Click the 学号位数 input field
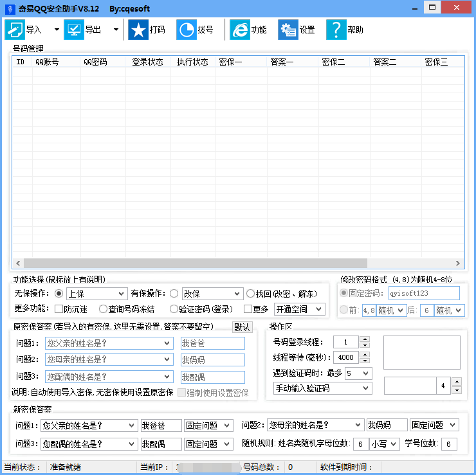 pyautogui.click(x=449, y=444)
